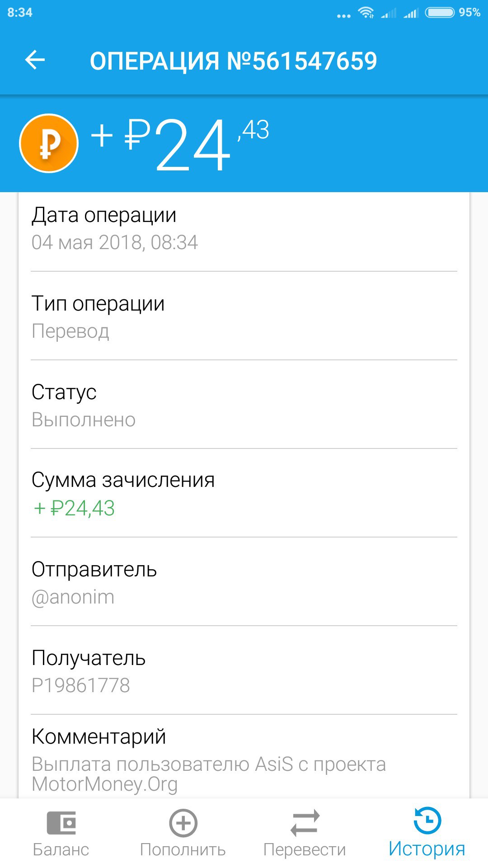Tap recipient account P19861778

coord(81,685)
